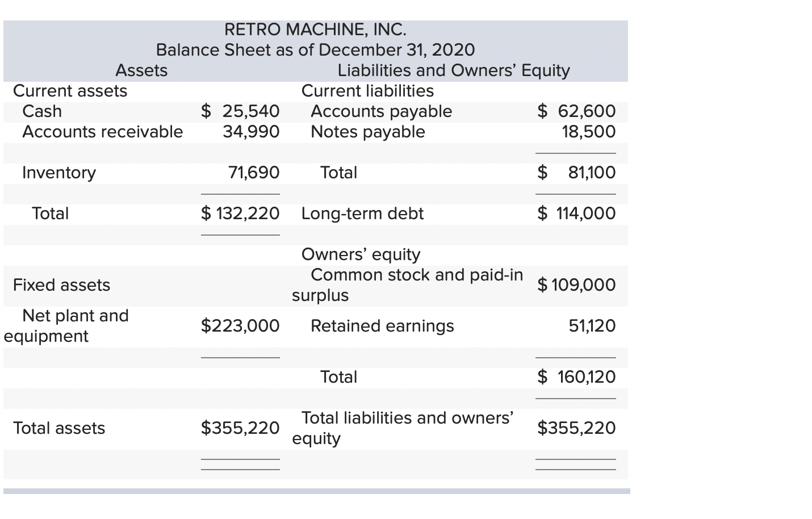Screen dimensions: 812x519
Task: Select the Common stock and paid-in surplus row
Action: pyautogui.click(x=417, y=284)
